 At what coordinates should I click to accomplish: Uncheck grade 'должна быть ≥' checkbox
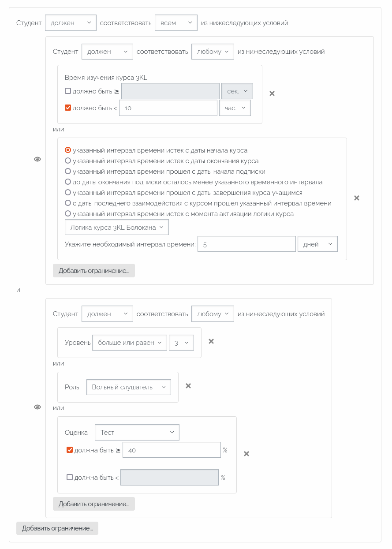pos(70,450)
